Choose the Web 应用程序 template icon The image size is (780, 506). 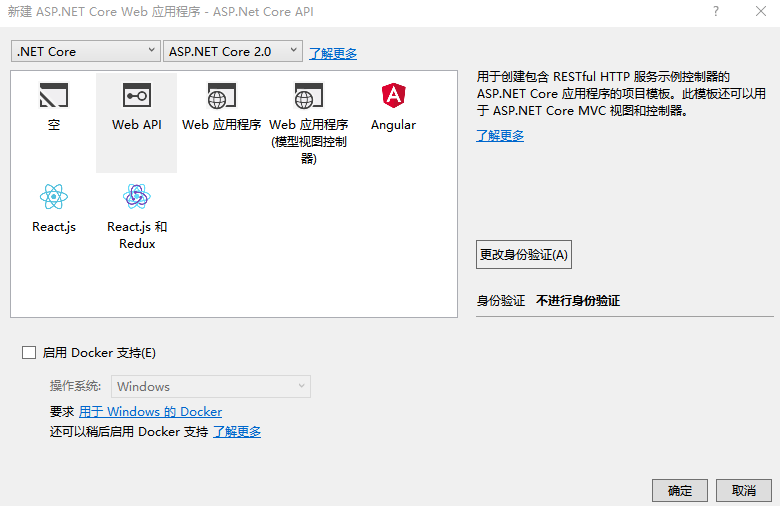[221, 95]
